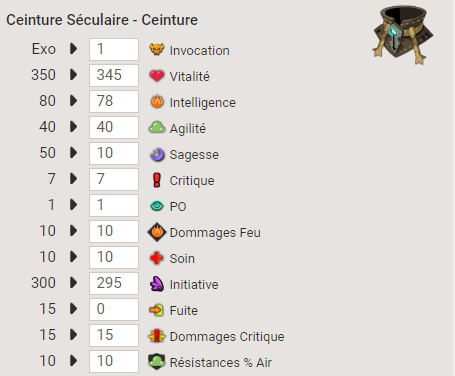Image resolution: width=455 pixels, height=376 pixels.
Task: Click the arrow beside Fuite max 15
Action: [74, 309]
